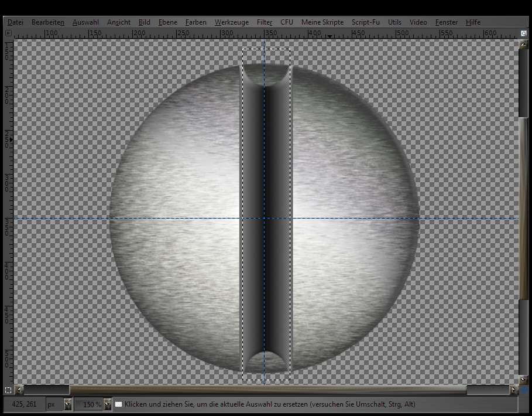The height and width of the screenshot is (416, 532).
Task: Open the Farben menu
Action: (x=196, y=22)
